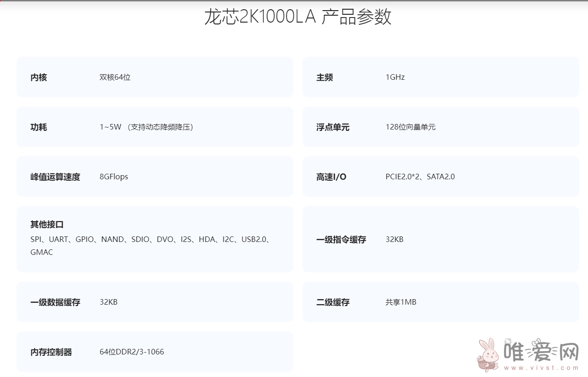This screenshot has width=588, height=377.
Task: Select the 峰值运算速度 label
Action: point(55,177)
